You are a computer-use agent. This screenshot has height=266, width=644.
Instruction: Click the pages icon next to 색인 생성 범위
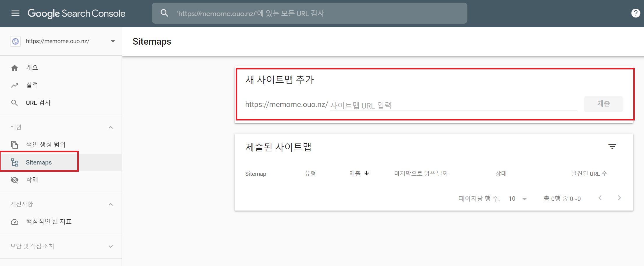[15, 145]
